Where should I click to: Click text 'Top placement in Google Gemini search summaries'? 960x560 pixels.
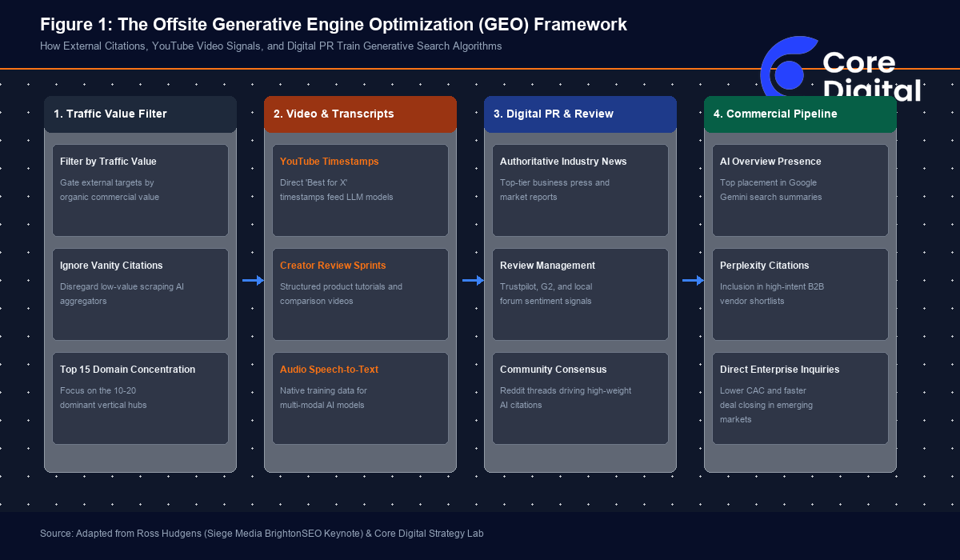(771, 190)
